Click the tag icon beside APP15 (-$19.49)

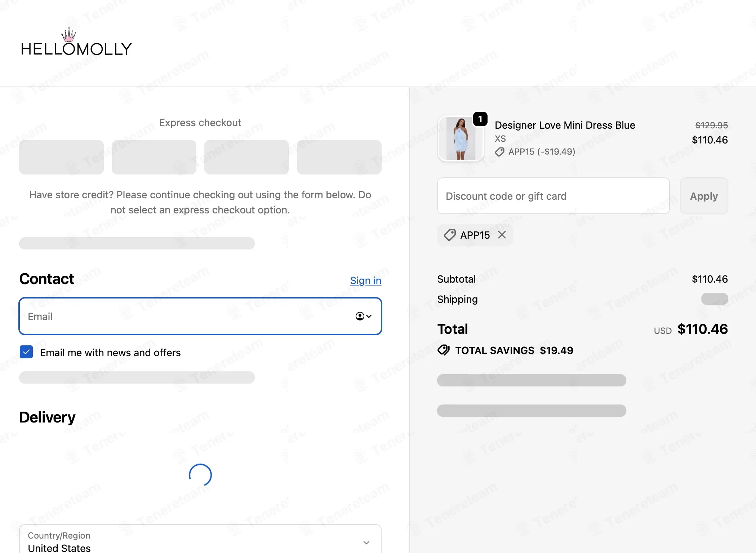tap(500, 152)
